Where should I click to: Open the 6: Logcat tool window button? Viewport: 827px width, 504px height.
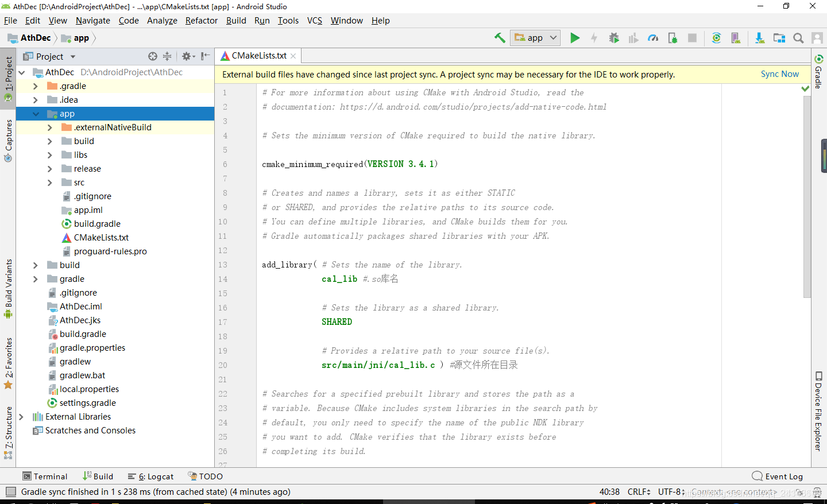tap(150, 476)
